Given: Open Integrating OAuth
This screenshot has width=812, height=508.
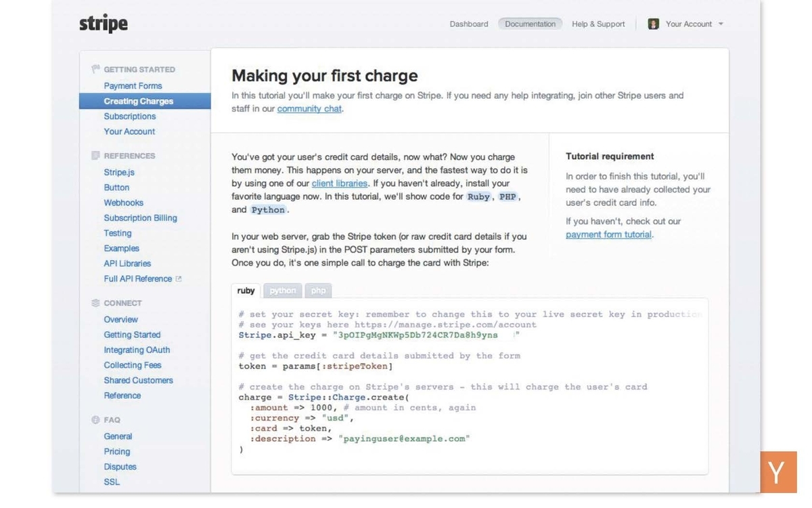Looking at the screenshot, I should coord(137,350).
